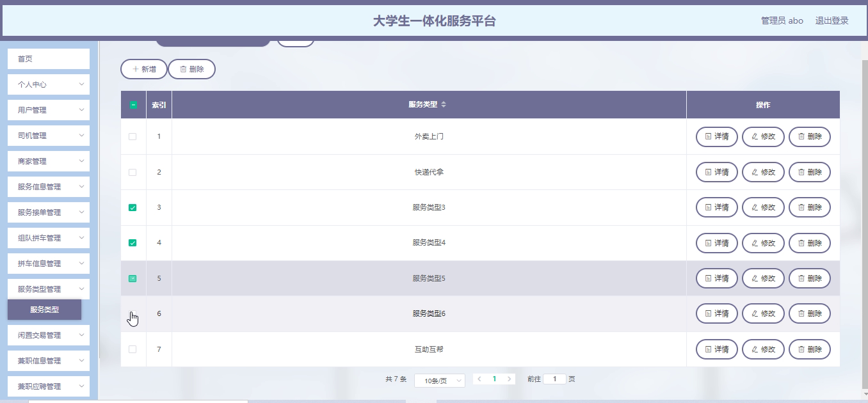Click 修改 for row 快递代拿
Viewport: 868px width, 403px height.
pyautogui.click(x=763, y=172)
